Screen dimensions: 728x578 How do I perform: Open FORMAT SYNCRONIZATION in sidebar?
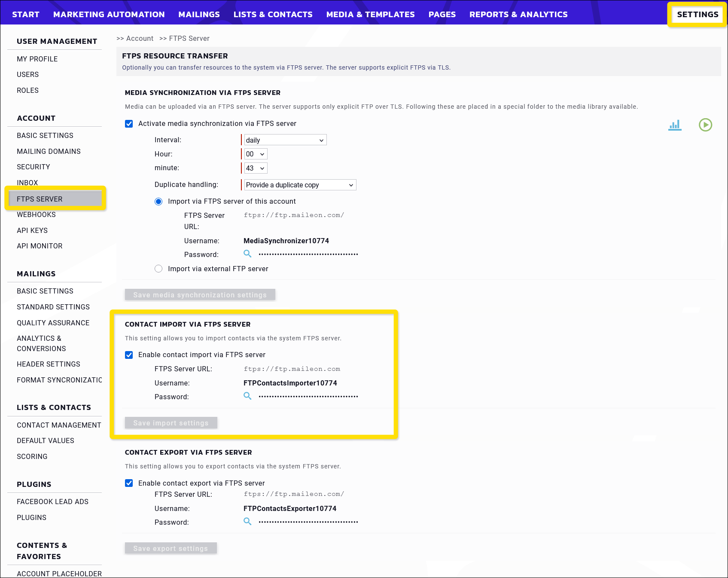tap(59, 380)
